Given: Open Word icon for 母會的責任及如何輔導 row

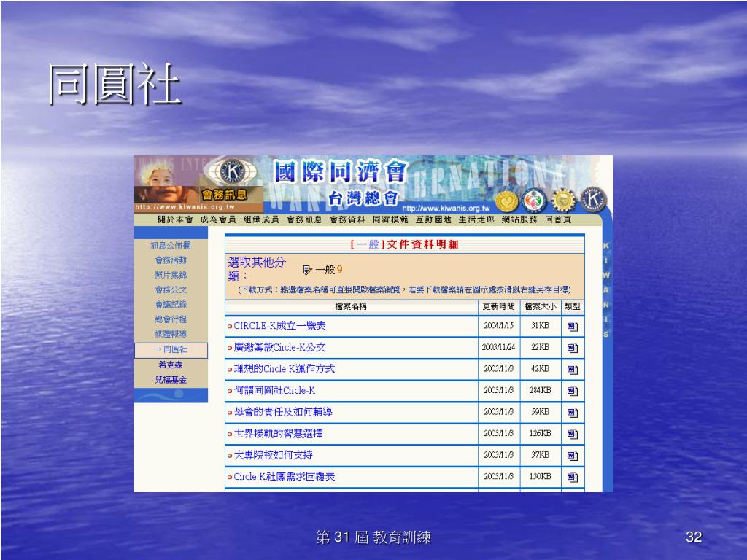Looking at the screenshot, I should coord(572,413).
